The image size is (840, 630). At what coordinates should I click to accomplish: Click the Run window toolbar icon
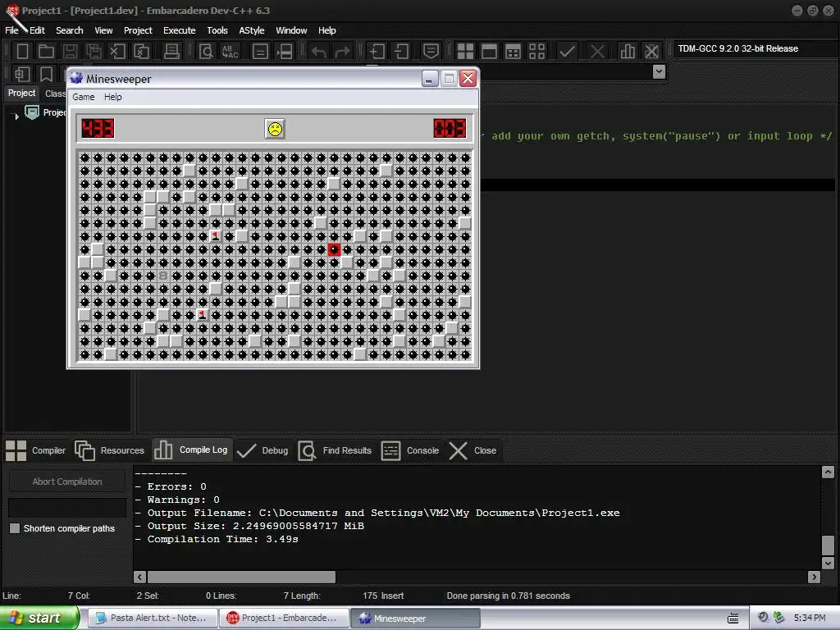coord(489,52)
